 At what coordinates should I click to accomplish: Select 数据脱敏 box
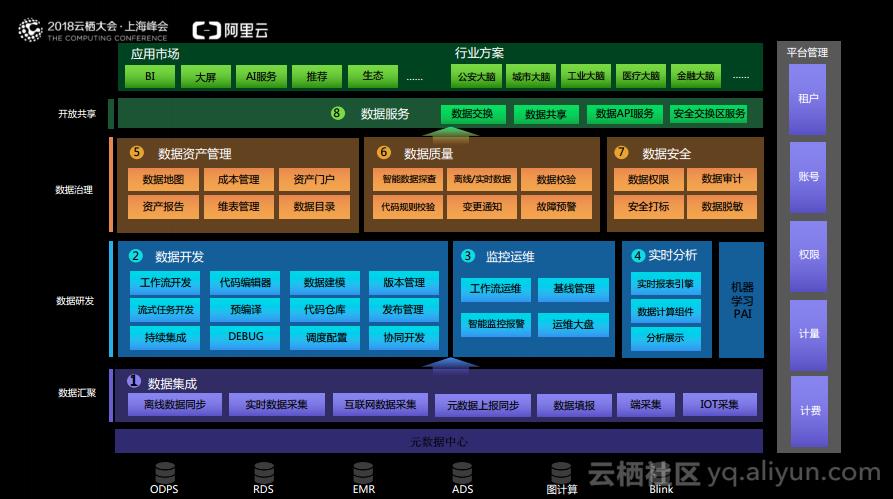[x=722, y=207]
